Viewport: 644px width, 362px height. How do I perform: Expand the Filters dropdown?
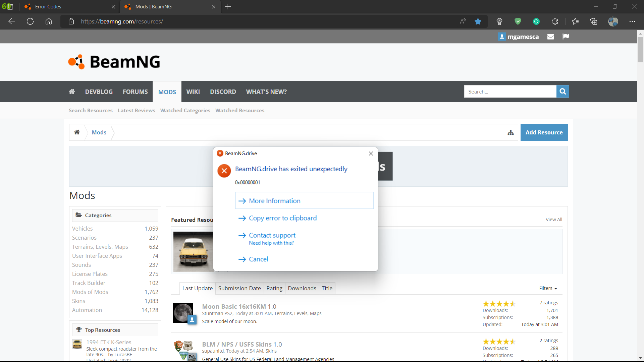click(548, 288)
